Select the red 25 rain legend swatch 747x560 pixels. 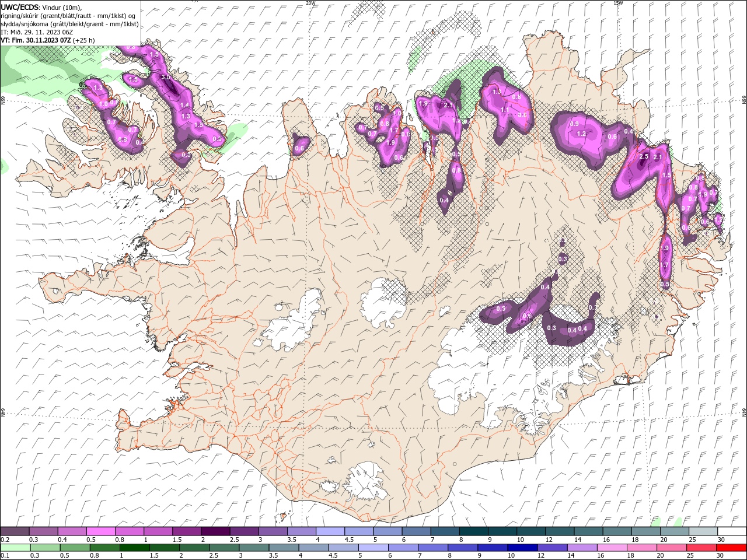[701, 548]
